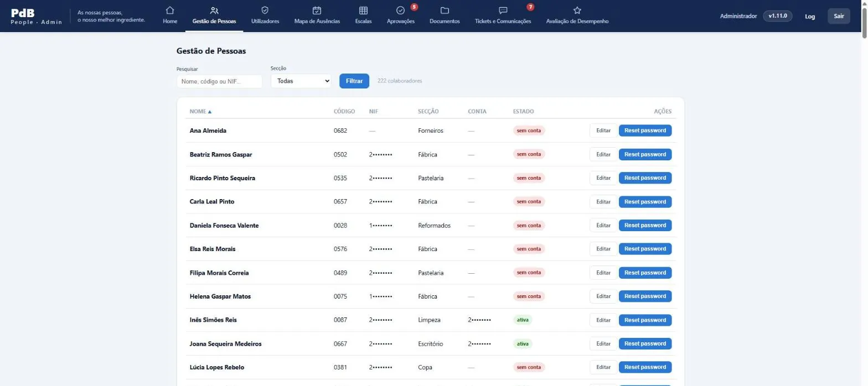Focus the Pesquisar search input field
The height and width of the screenshot is (386, 868).
point(219,81)
